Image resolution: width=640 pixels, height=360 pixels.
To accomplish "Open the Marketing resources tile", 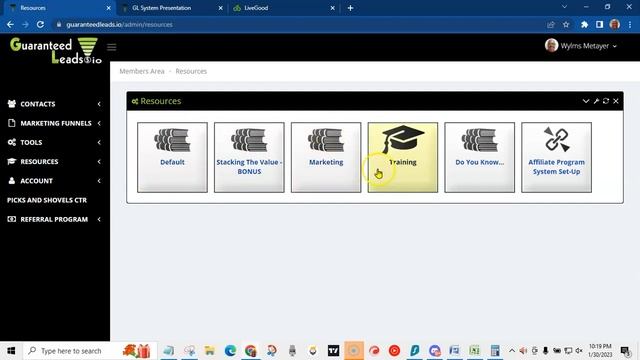I will pyautogui.click(x=326, y=157).
